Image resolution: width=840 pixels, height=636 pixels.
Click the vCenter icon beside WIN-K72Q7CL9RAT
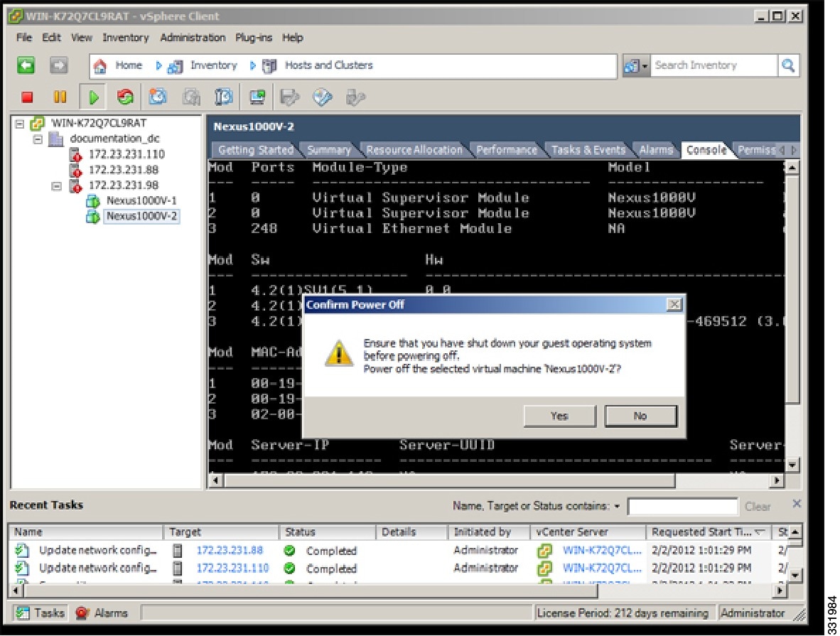[37, 124]
